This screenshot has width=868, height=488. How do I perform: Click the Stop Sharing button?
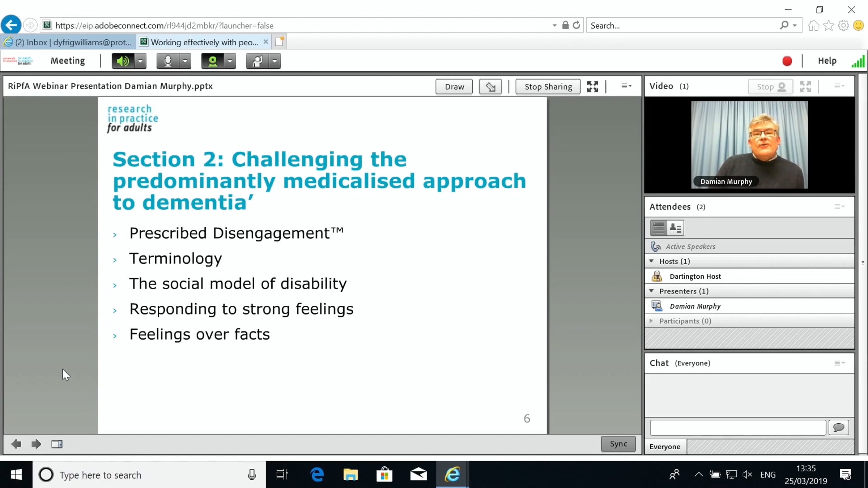[x=548, y=87]
